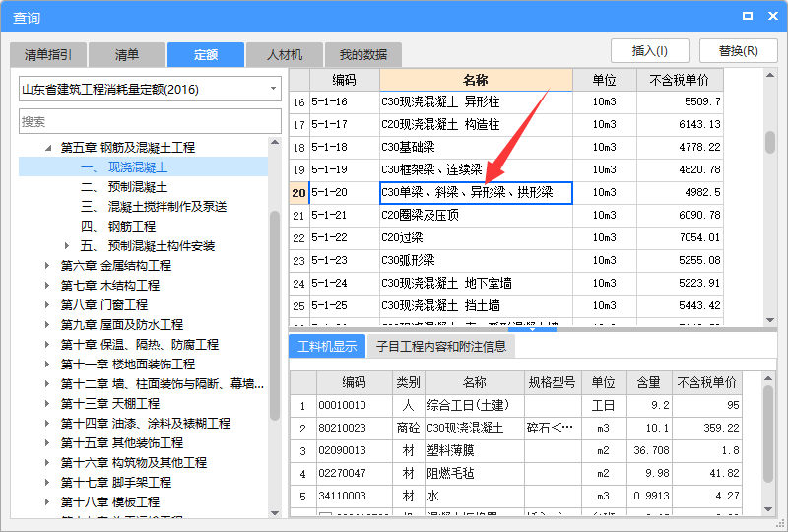Select 第十七章 脚手架工程 chapter

coord(115,482)
